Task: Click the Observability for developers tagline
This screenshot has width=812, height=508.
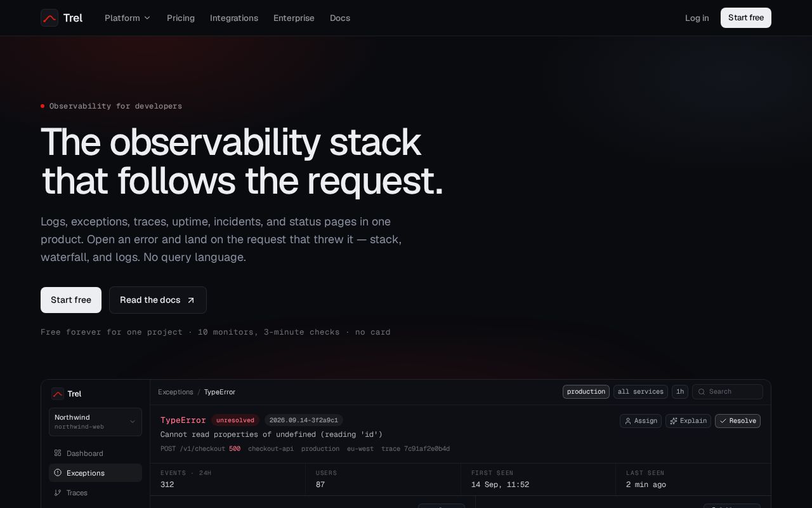Action: [115, 106]
